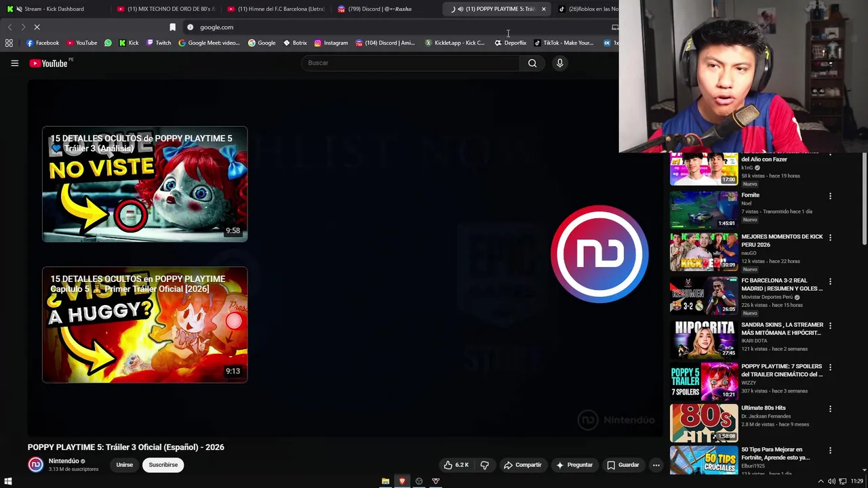Screen dimensions: 868x488
Task: Go back with browser back arrow
Action: click(x=9, y=27)
